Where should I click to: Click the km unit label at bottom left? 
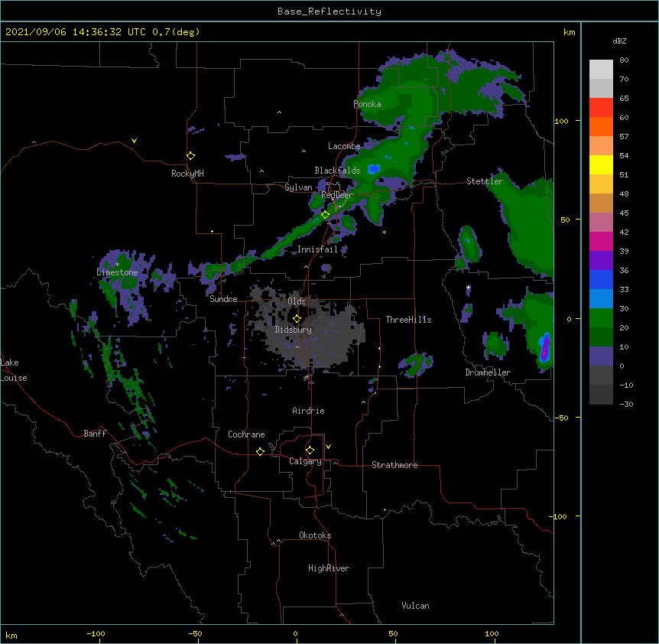click(x=11, y=636)
